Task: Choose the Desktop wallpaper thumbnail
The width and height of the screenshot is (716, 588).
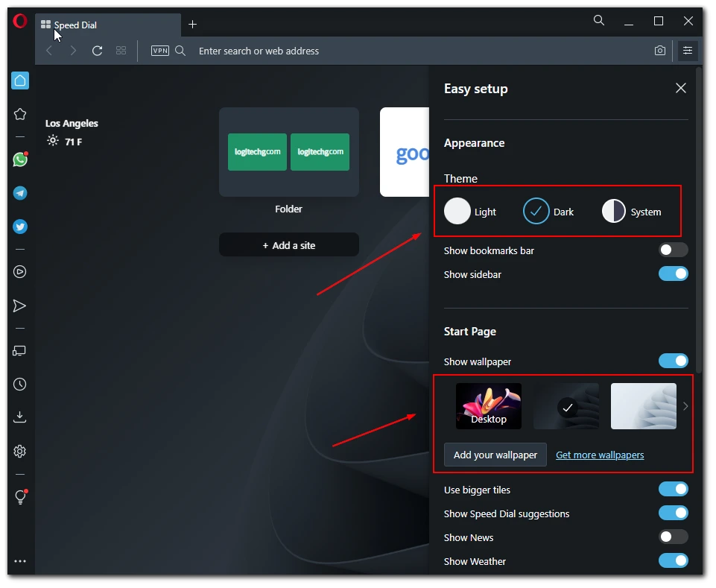Action: [489, 406]
